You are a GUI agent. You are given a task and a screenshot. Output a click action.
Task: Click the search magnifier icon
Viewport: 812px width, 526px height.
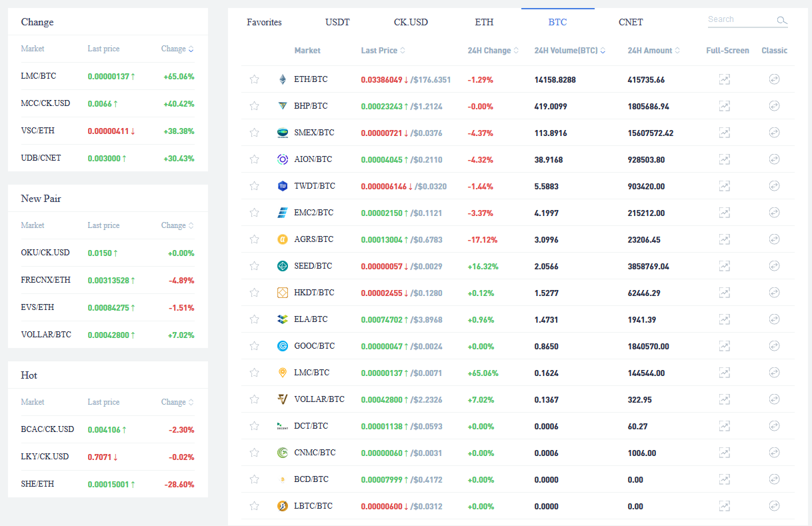782,21
